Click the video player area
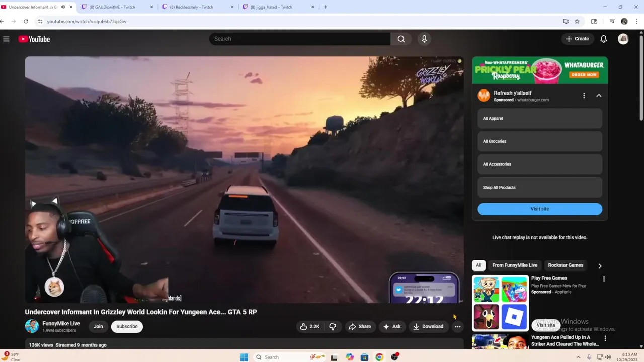644x362 pixels. [x=244, y=179]
